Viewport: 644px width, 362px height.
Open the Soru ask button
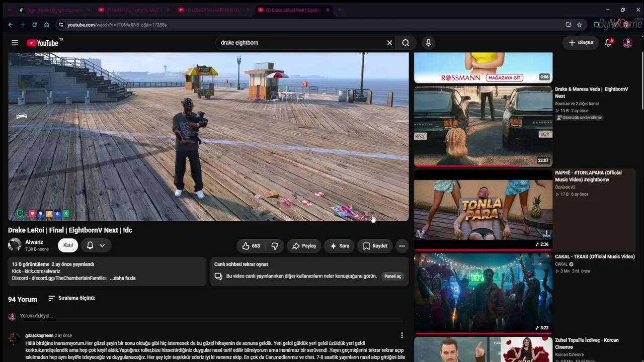[340, 246]
